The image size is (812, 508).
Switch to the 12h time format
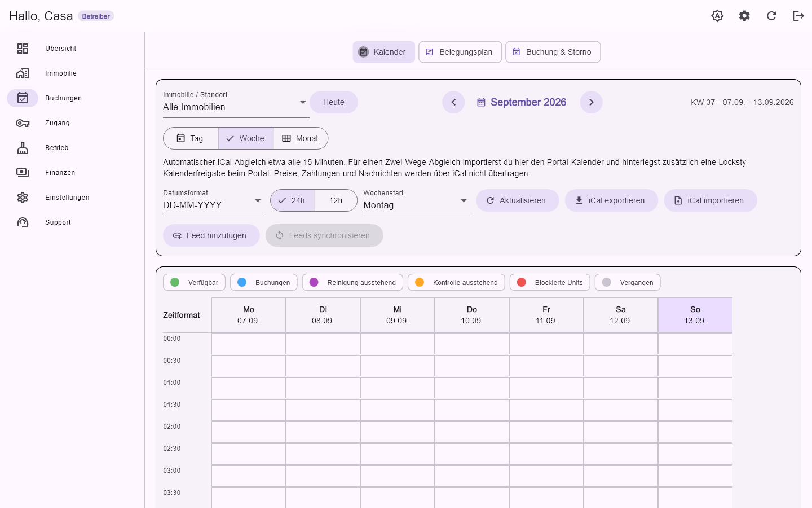[336, 200]
